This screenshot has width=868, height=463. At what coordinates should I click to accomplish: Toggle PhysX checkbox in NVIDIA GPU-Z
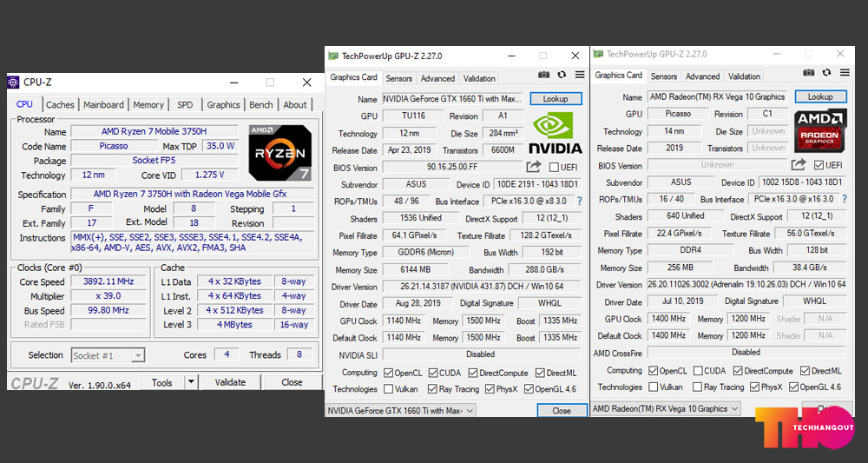490,389
